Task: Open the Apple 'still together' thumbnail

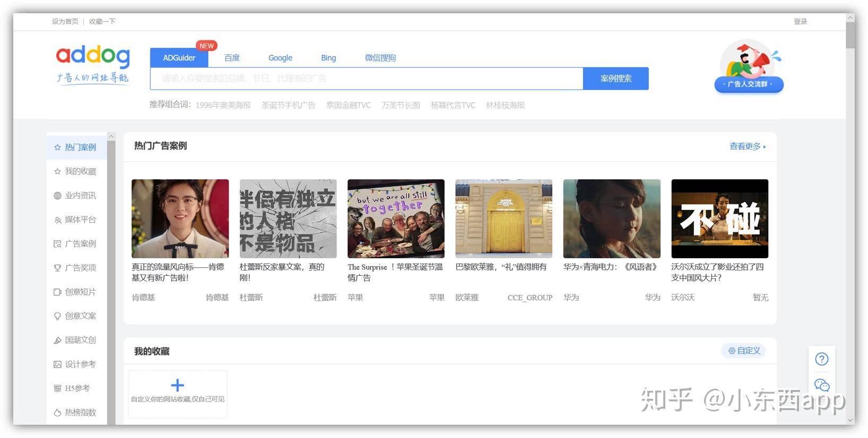Action: [396, 218]
